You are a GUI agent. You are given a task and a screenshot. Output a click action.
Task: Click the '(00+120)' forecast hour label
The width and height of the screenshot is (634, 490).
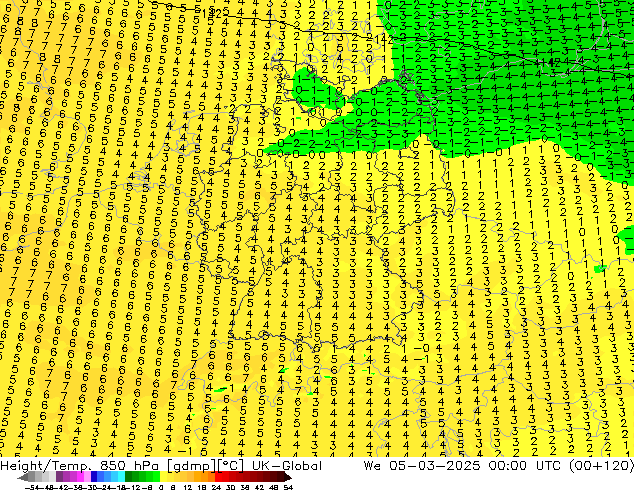(x=601, y=466)
